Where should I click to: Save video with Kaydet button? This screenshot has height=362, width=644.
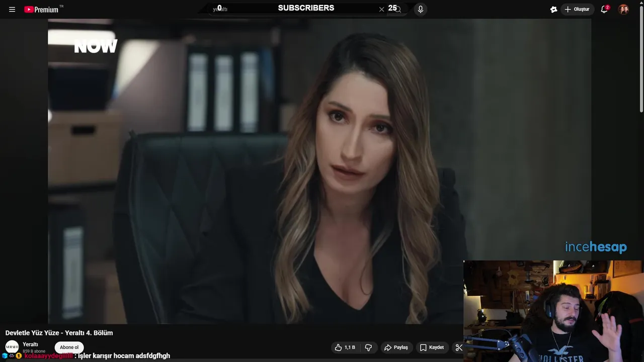pyautogui.click(x=432, y=347)
